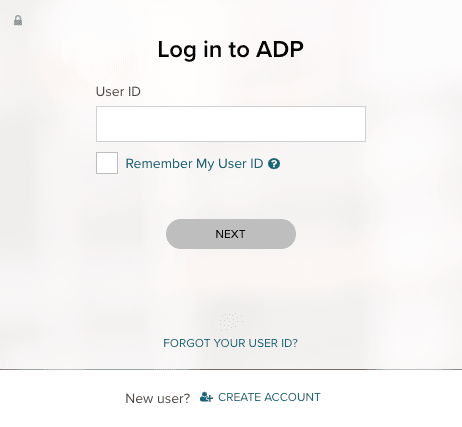Focus the User ID text field
Image resolution: width=462 pixels, height=427 pixels.
tap(231, 124)
